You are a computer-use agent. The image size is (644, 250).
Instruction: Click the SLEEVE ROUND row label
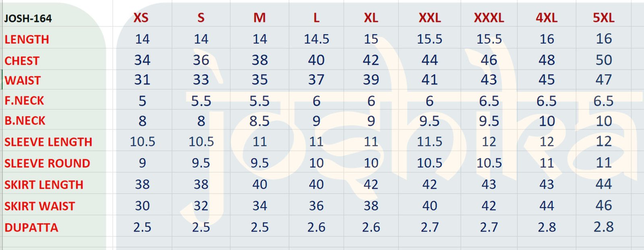point(47,163)
